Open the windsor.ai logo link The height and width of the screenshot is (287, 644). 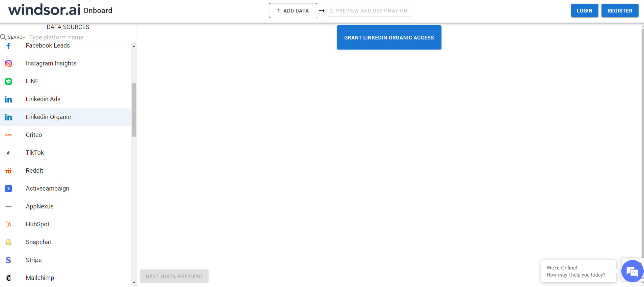coord(44,10)
